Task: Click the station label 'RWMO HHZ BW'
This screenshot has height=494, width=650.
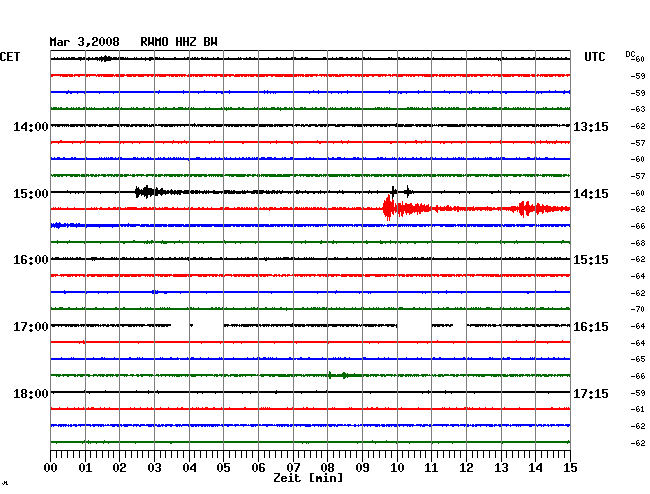Action: click(x=179, y=42)
